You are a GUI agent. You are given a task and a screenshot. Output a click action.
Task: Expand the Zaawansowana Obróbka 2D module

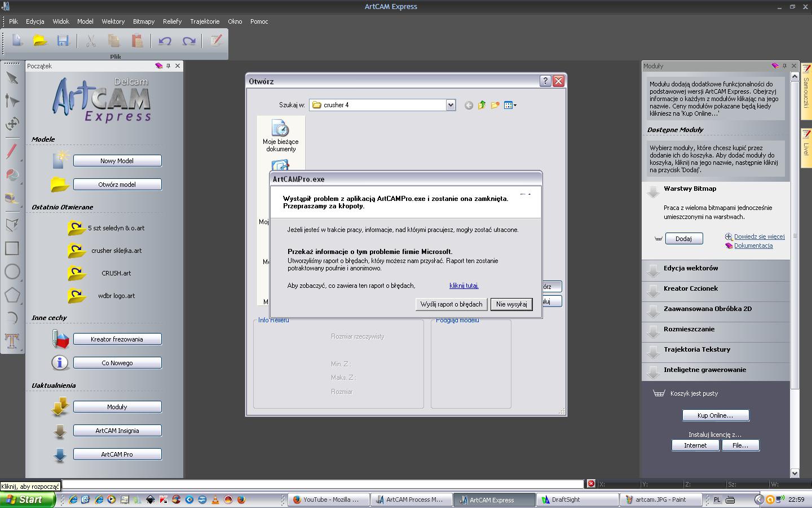tap(653, 312)
